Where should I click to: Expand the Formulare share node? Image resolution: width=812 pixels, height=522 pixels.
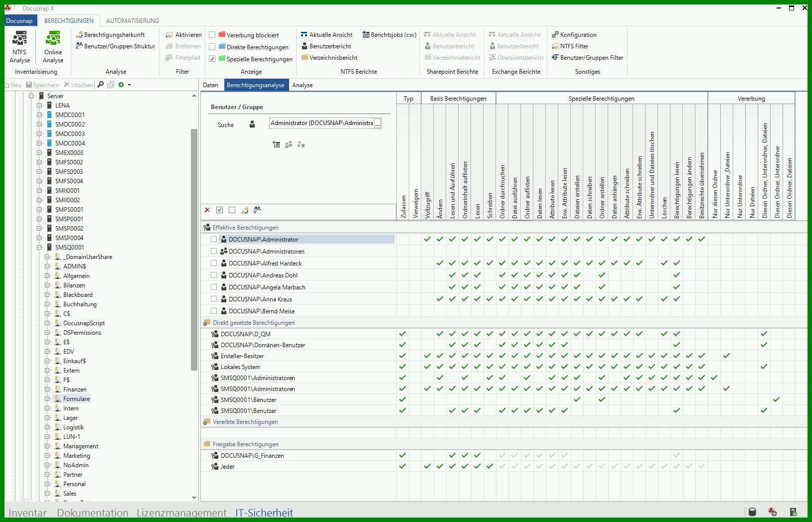(x=47, y=398)
